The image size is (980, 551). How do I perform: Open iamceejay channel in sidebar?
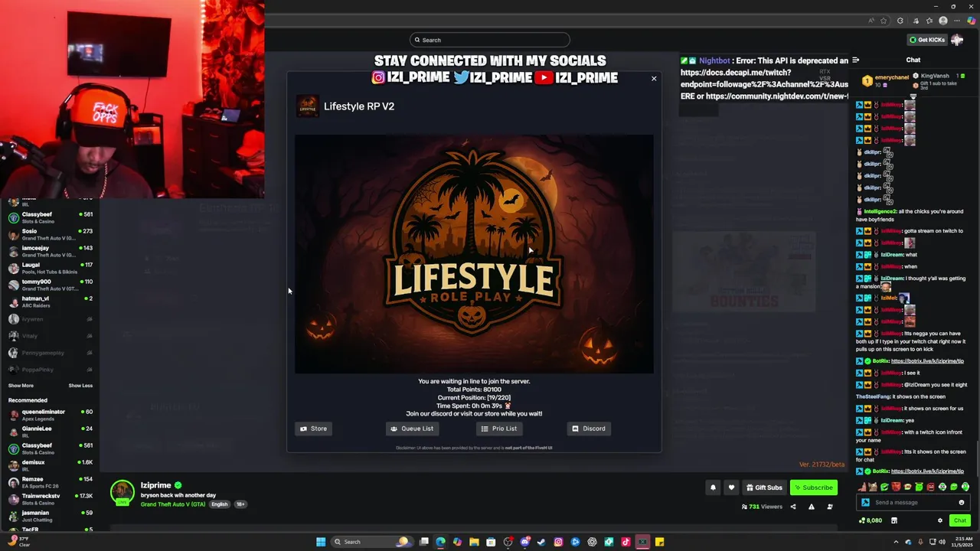[x=50, y=251]
